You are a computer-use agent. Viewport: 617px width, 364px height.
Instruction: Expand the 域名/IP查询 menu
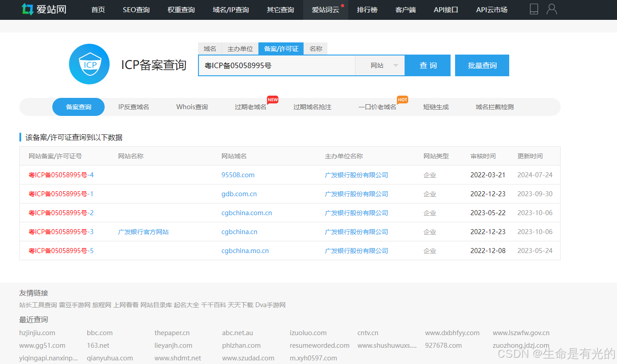tap(230, 9)
